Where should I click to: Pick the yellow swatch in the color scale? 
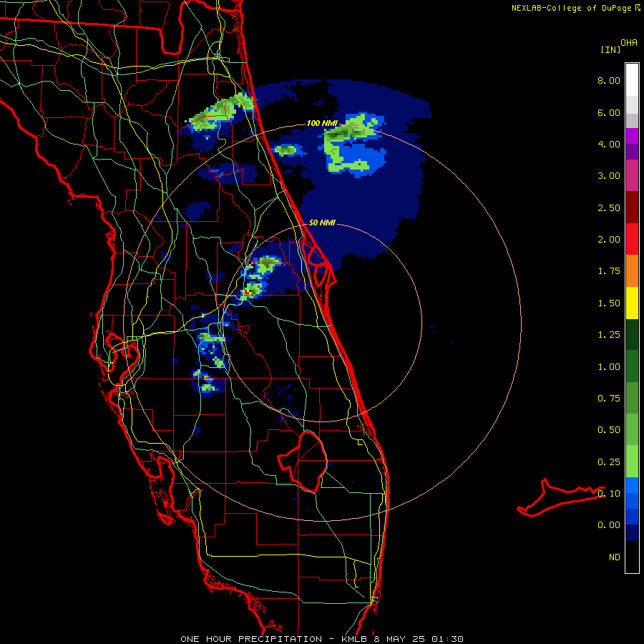pyautogui.click(x=632, y=303)
